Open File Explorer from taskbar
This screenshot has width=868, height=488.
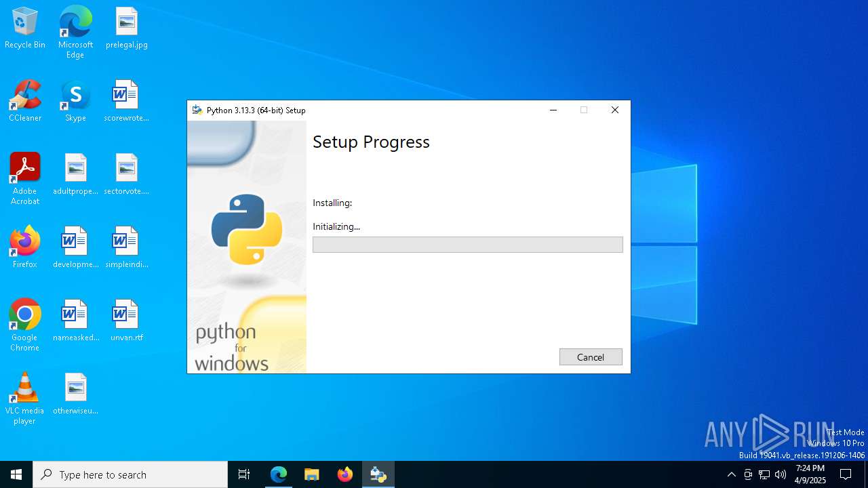click(312, 474)
